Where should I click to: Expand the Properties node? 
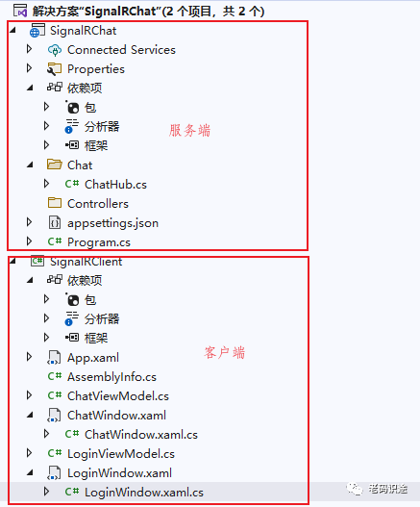click(29, 68)
